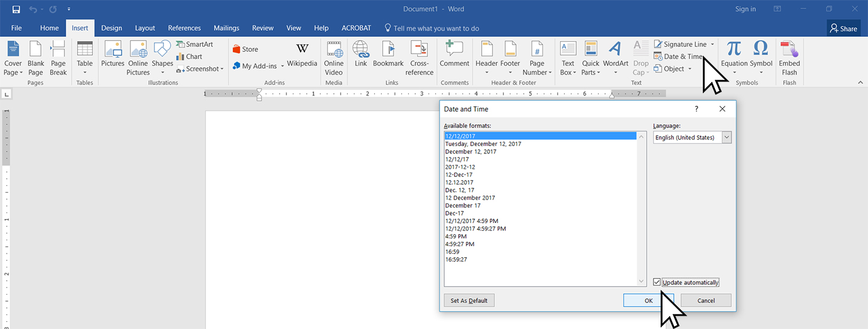Image resolution: width=868 pixels, height=329 pixels.
Task: Insert an Equation
Action: point(734,59)
